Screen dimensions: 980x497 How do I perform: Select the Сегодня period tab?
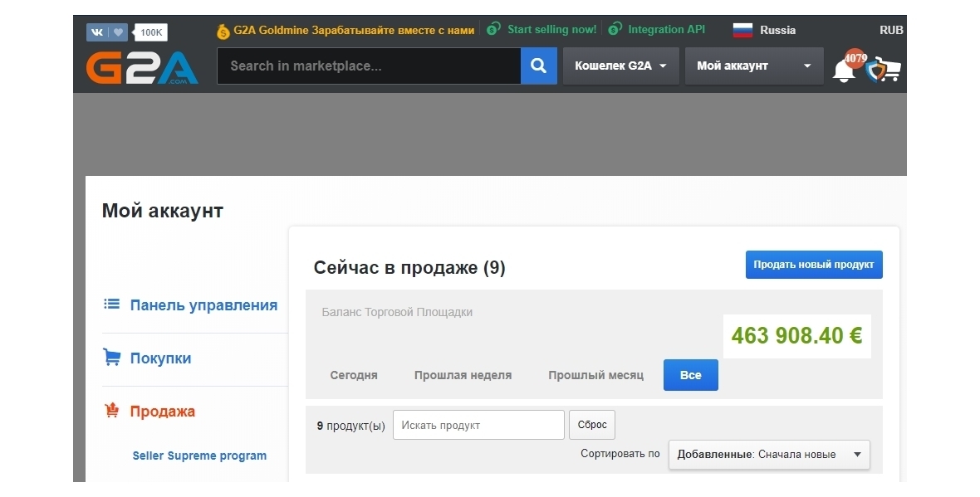[354, 375]
